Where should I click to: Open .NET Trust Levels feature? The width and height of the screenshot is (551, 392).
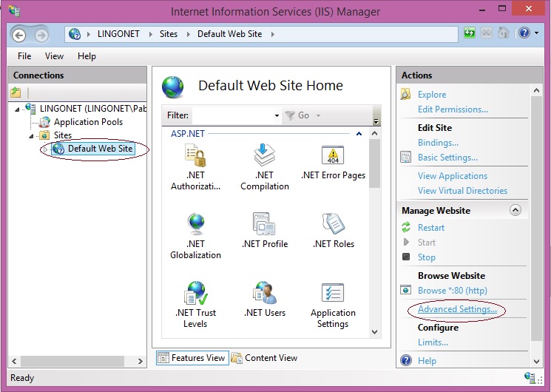195,305
